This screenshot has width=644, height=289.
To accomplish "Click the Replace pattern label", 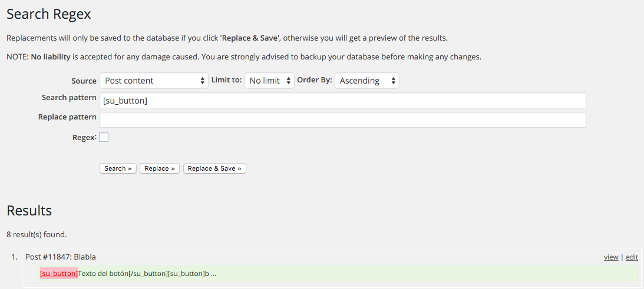I will click(67, 117).
